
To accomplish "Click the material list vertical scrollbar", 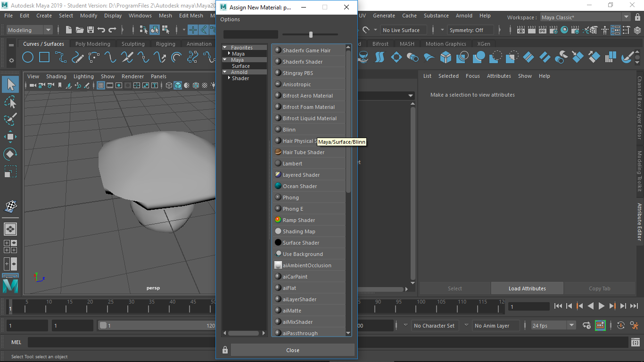I will point(348,123).
